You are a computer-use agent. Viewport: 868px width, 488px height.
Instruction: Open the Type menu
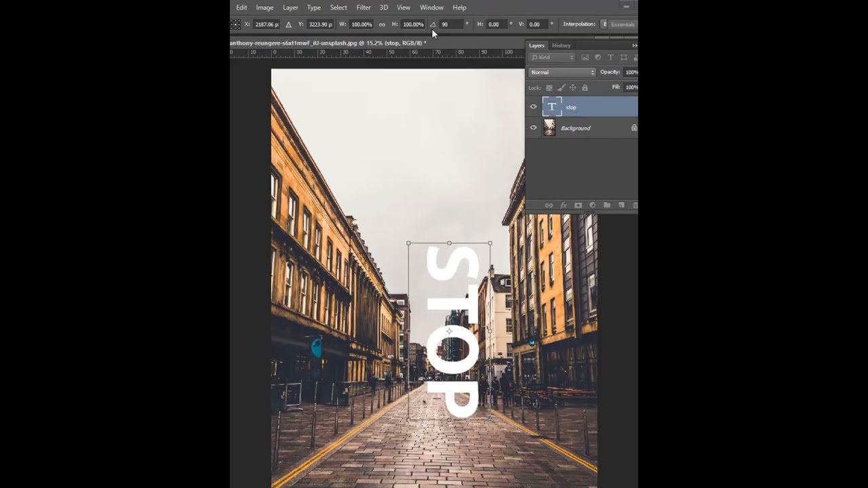pos(314,7)
